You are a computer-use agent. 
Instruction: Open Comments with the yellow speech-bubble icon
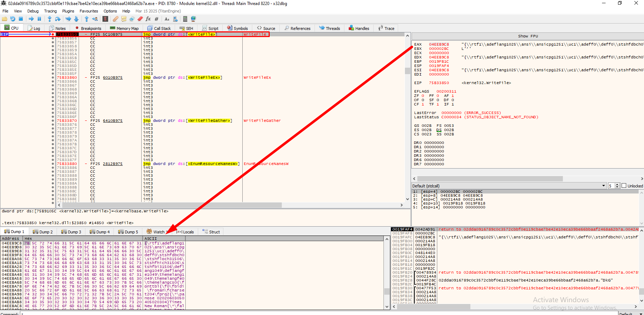point(124,19)
